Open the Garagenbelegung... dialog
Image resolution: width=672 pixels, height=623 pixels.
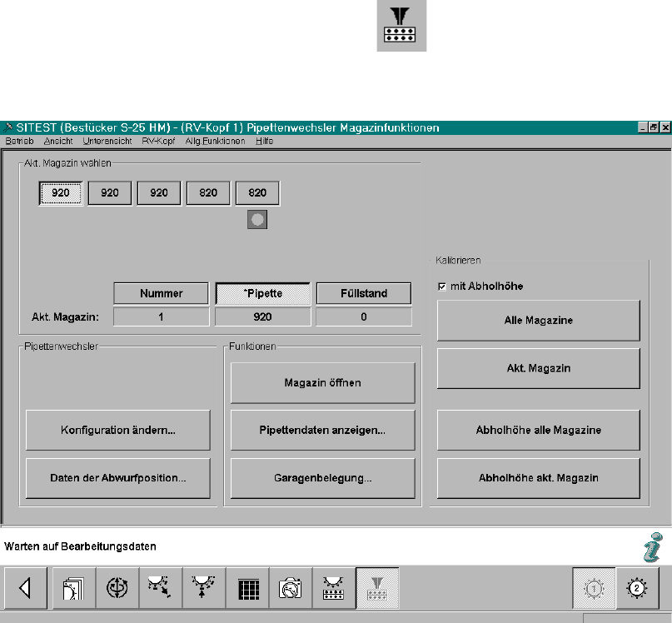(323, 478)
